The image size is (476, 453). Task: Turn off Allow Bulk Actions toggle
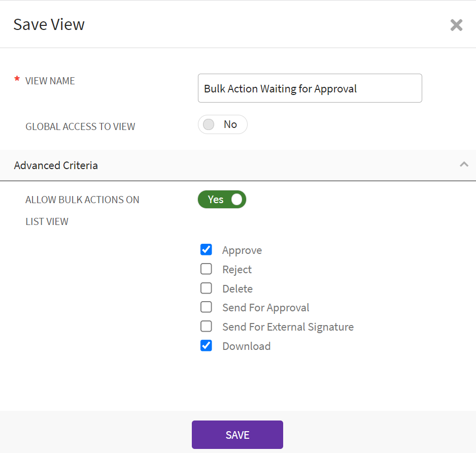(222, 200)
